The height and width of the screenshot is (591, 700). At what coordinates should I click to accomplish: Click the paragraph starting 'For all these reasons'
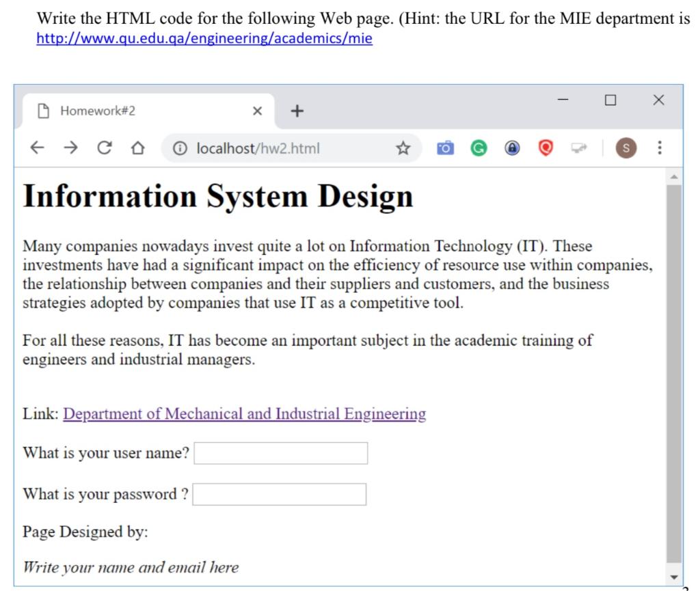[308, 350]
